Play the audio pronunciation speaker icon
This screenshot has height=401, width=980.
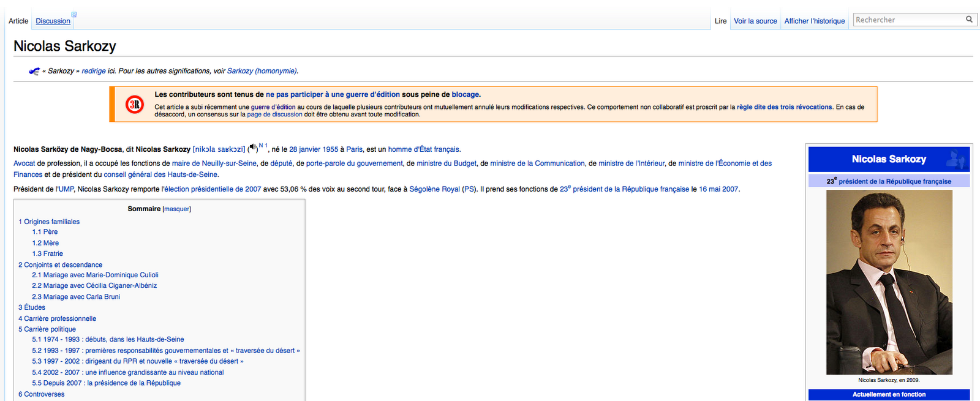coord(253,148)
